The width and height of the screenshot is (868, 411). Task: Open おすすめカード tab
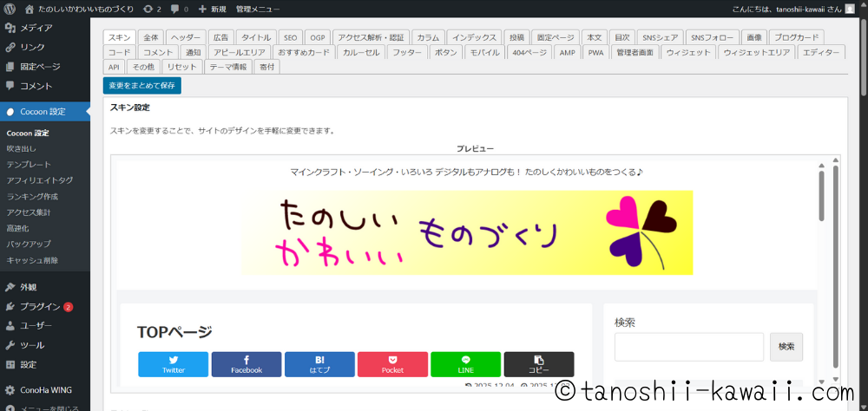[x=304, y=53]
